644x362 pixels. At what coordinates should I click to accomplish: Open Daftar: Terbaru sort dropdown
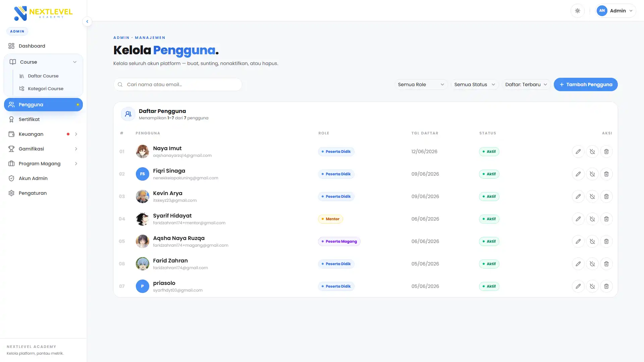pos(526,84)
